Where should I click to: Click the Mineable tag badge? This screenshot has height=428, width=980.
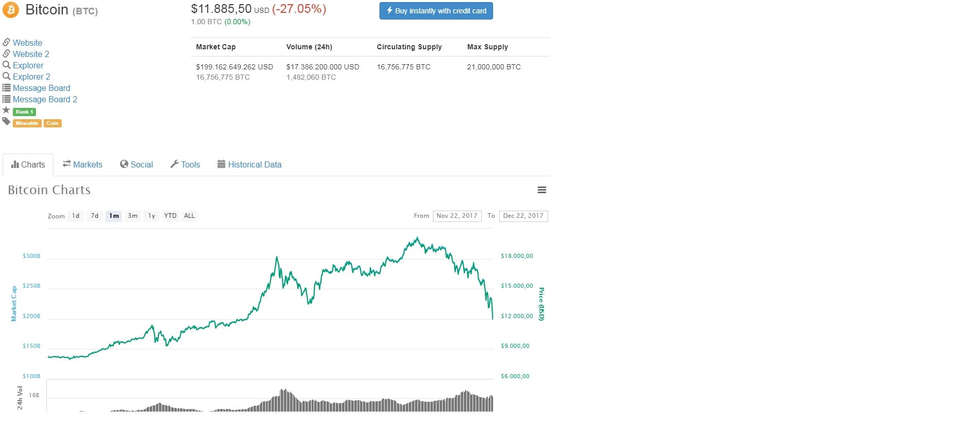[27, 123]
